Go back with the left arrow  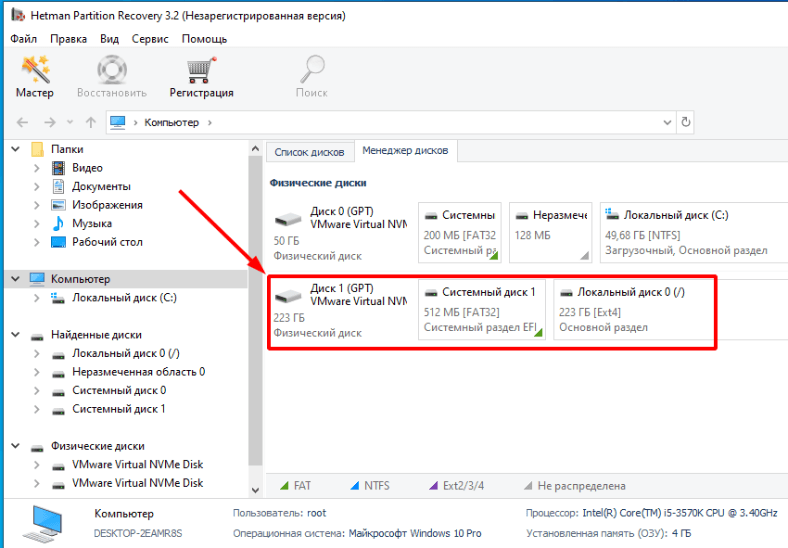click(x=23, y=122)
